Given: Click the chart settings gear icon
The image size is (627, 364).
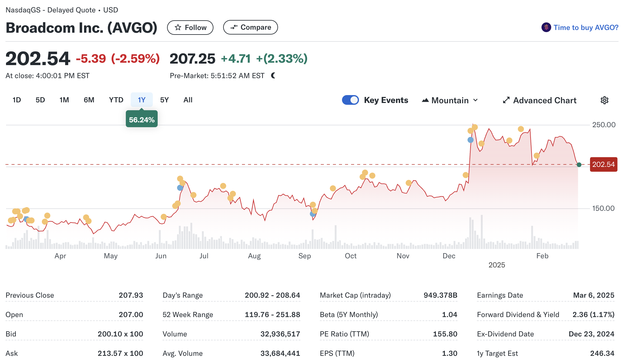Looking at the screenshot, I should [x=604, y=100].
